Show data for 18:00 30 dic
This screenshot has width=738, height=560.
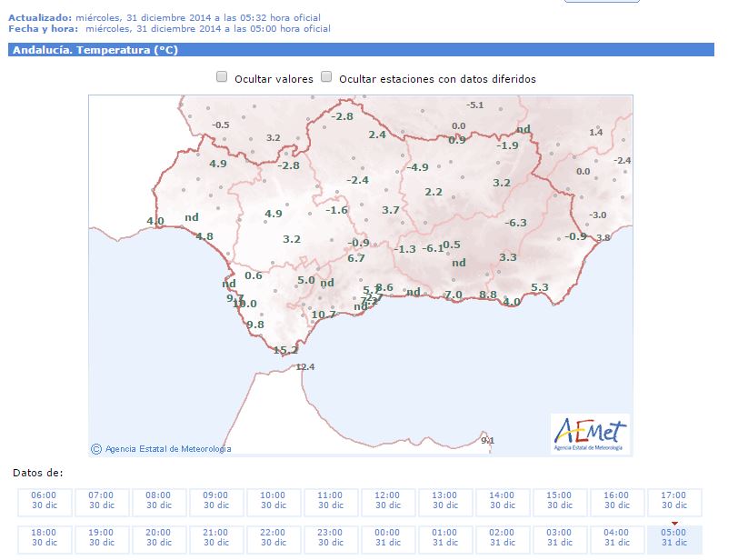pos(44,537)
